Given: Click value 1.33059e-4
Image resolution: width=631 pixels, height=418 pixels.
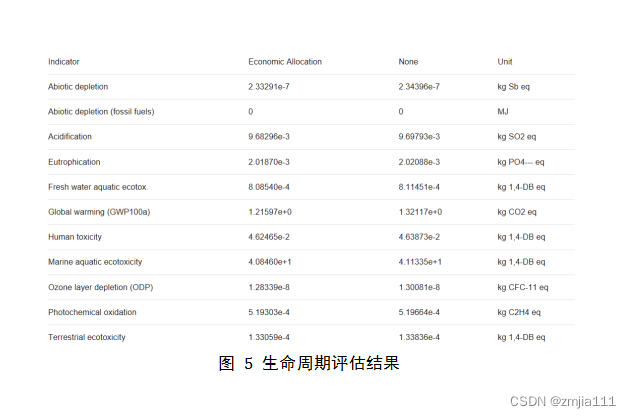Looking at the screenshot, I should 269,337.
